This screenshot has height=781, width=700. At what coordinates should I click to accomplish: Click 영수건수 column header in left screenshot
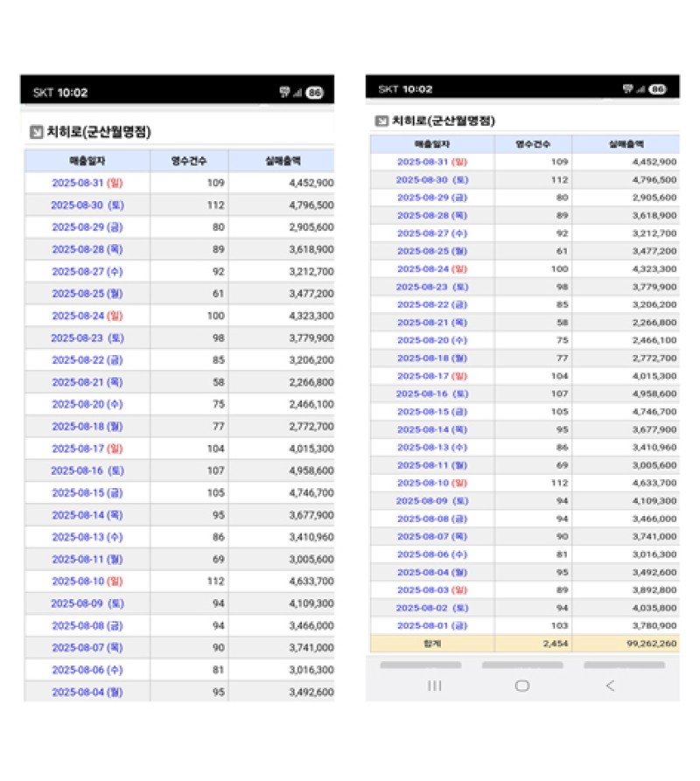[x=189, y=161]
